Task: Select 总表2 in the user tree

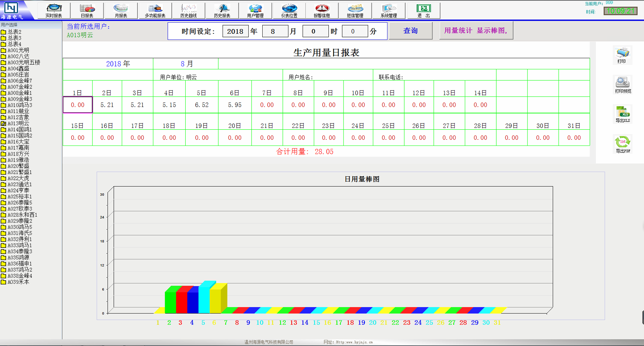Action: [14, 32]
